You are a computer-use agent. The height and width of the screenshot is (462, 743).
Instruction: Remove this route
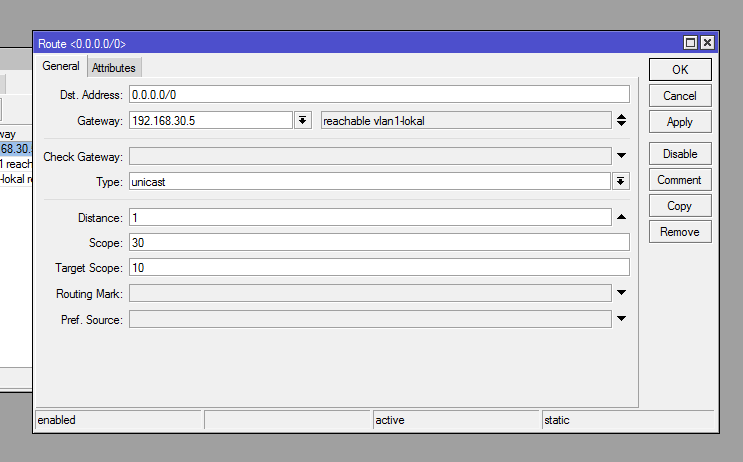680,232
